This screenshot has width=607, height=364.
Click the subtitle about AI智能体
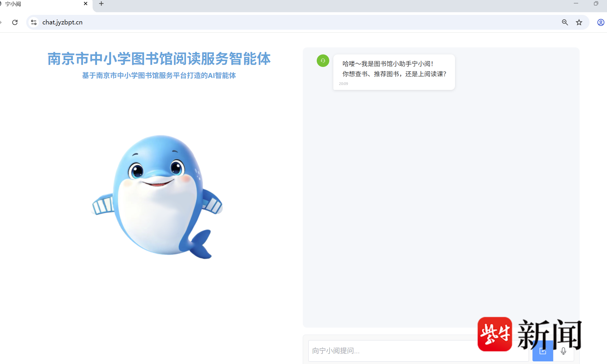point(159,76)
